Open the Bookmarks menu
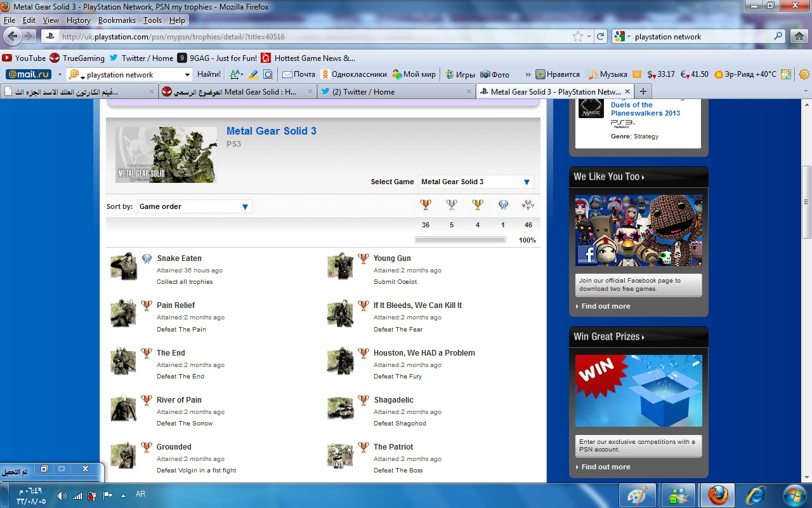The height and width of the screenshot is (508, 812). click(x=117, y=20)
